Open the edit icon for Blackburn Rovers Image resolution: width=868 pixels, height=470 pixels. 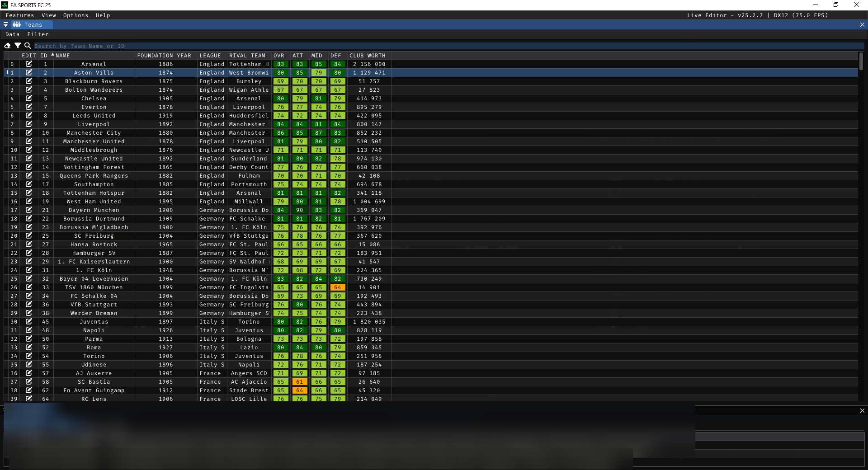click(x=29, y=81)
